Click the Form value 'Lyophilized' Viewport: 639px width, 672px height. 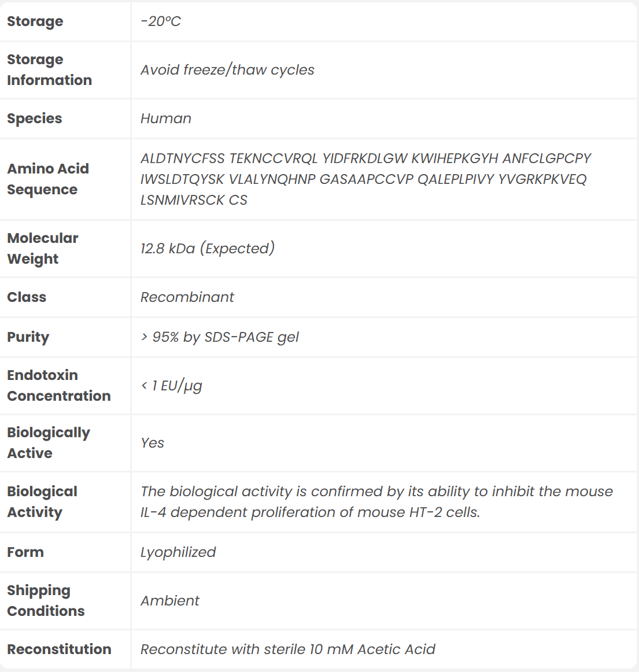coord(178,552)
